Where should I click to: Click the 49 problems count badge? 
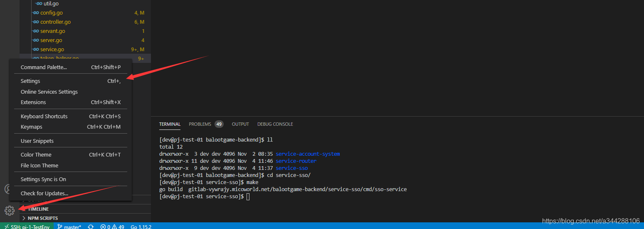[x=219, y=124]
